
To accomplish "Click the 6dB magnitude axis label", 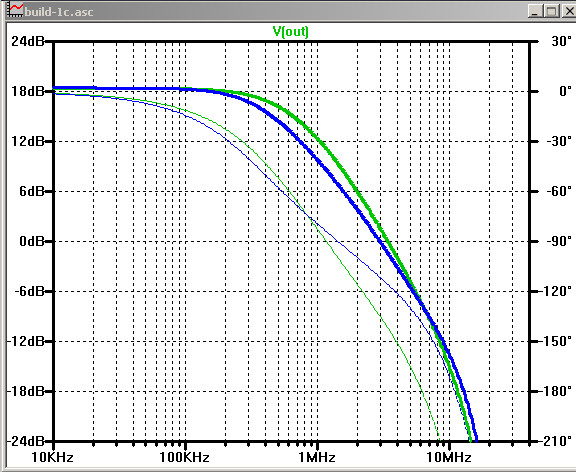I will point(32,191).
